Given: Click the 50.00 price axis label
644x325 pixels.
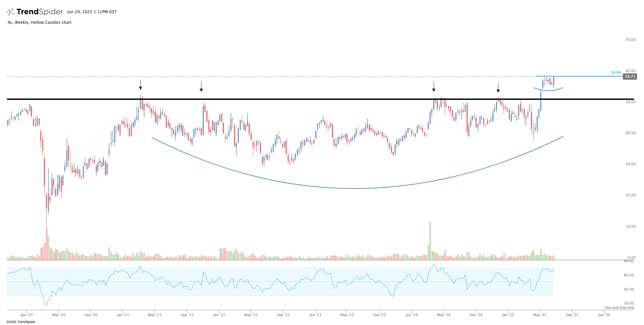Looking at the screenshot, I should pyautogui.click(x=630, y=102).
